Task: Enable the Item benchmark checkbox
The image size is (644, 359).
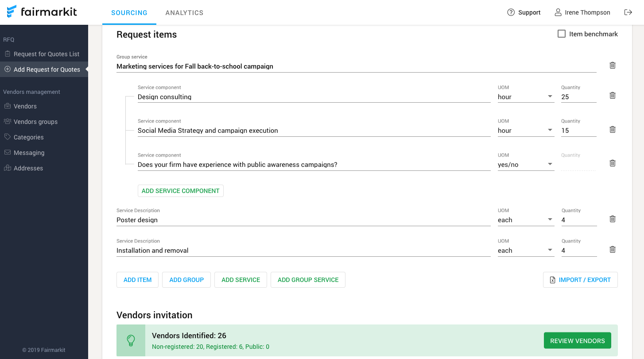Action: pyautogui.click(x=562, y=34)
